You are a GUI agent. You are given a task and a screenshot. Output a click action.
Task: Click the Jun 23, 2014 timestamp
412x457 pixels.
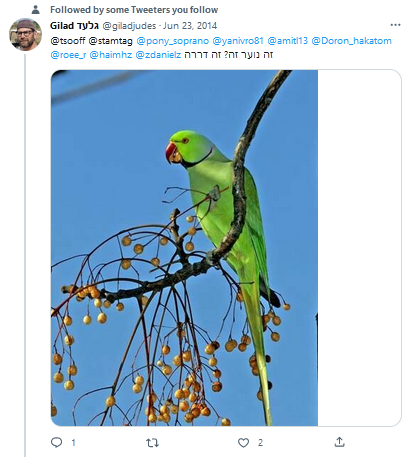tap(190, 26)
